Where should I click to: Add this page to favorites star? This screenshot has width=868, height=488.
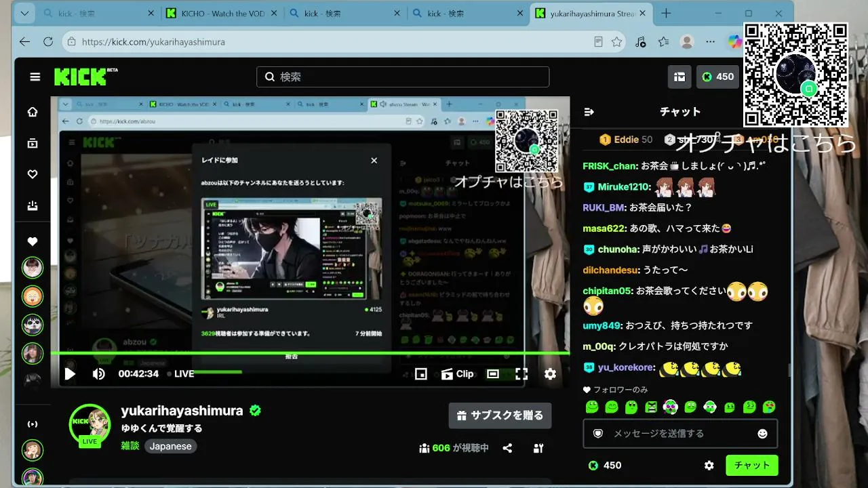(x=616, y=41)
